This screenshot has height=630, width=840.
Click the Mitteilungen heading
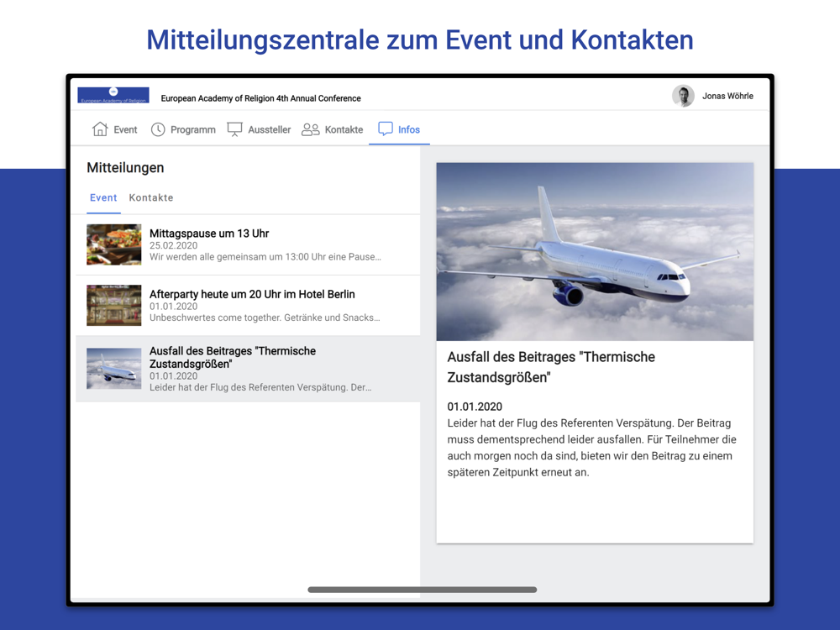[x=125, y=168]
